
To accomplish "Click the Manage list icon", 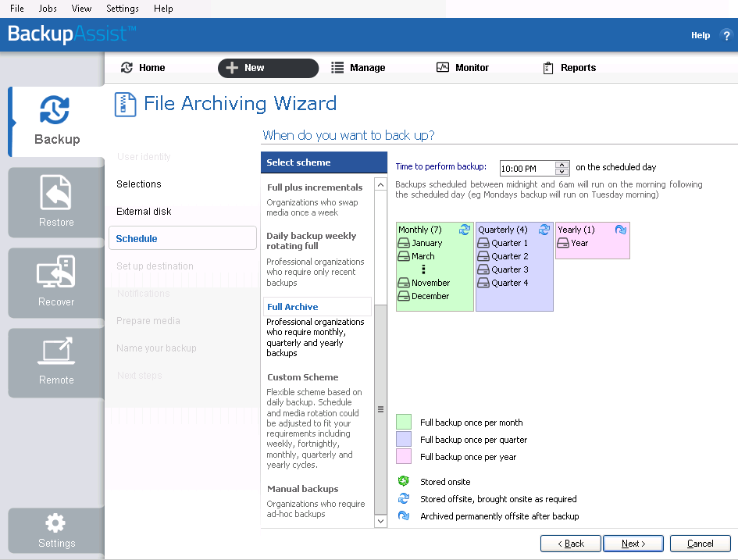I will click(337, 68).
